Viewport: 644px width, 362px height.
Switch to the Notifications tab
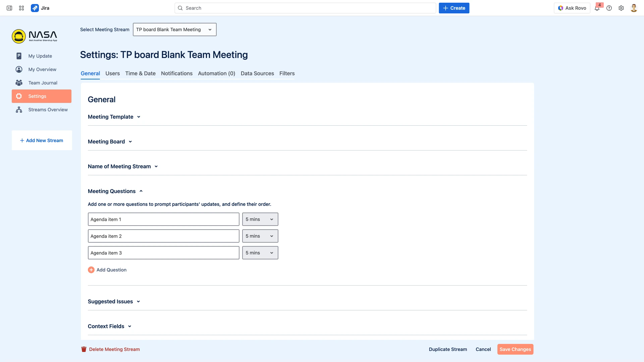[x=177, y=73]
